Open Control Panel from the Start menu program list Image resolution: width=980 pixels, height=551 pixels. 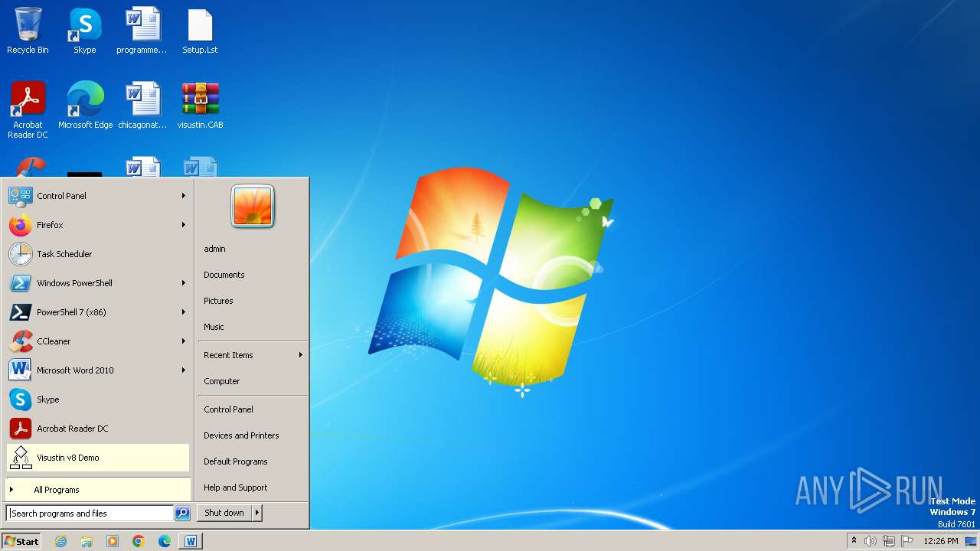pyautogui.click(x=98, y=196)
